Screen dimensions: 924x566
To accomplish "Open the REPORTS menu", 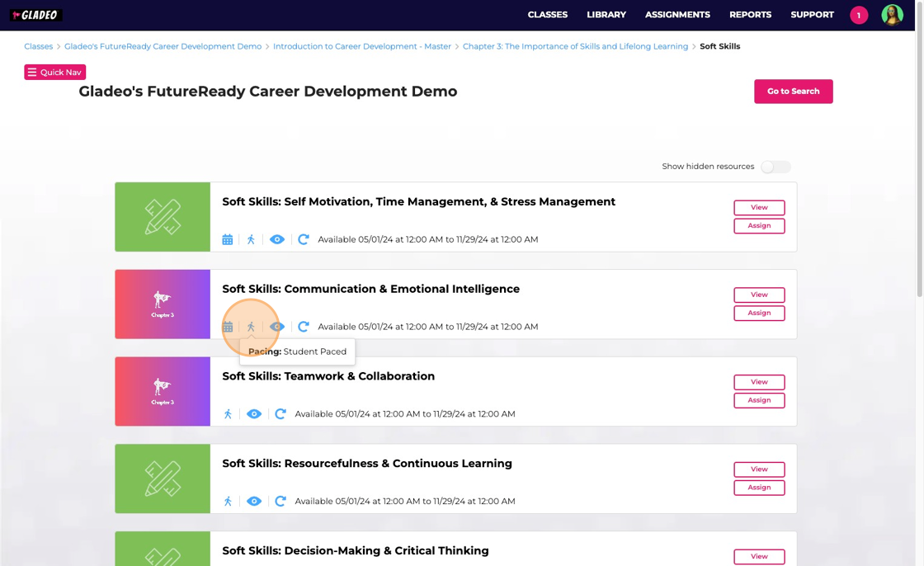I will [750, 15].
